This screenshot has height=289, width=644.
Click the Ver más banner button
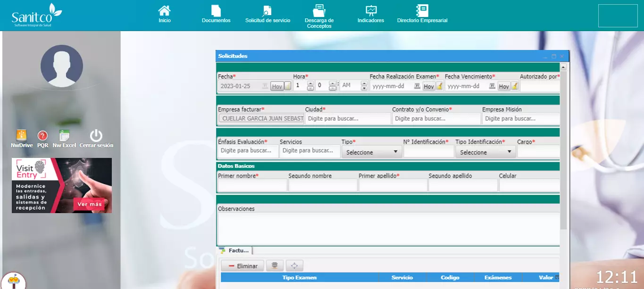(89, 204)
